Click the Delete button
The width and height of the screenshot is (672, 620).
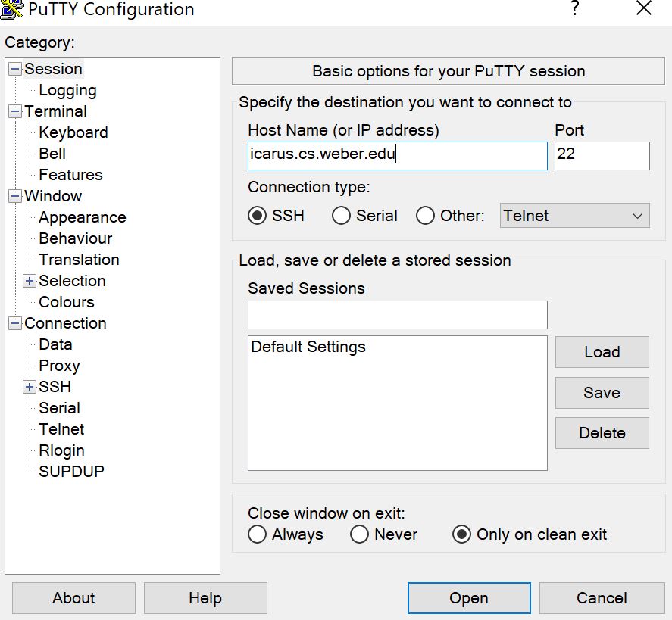[x=602, y=432]
